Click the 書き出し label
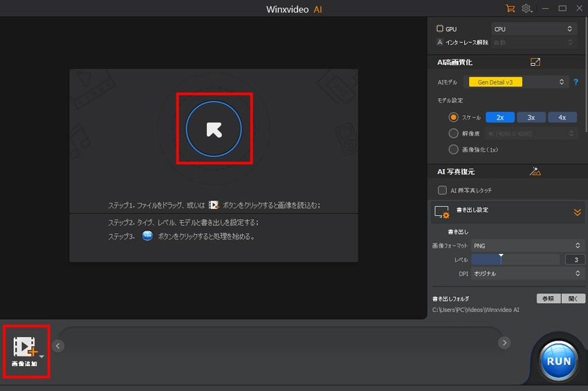The image size is (588, 391). pyautogui.click(x=458, y=232)
